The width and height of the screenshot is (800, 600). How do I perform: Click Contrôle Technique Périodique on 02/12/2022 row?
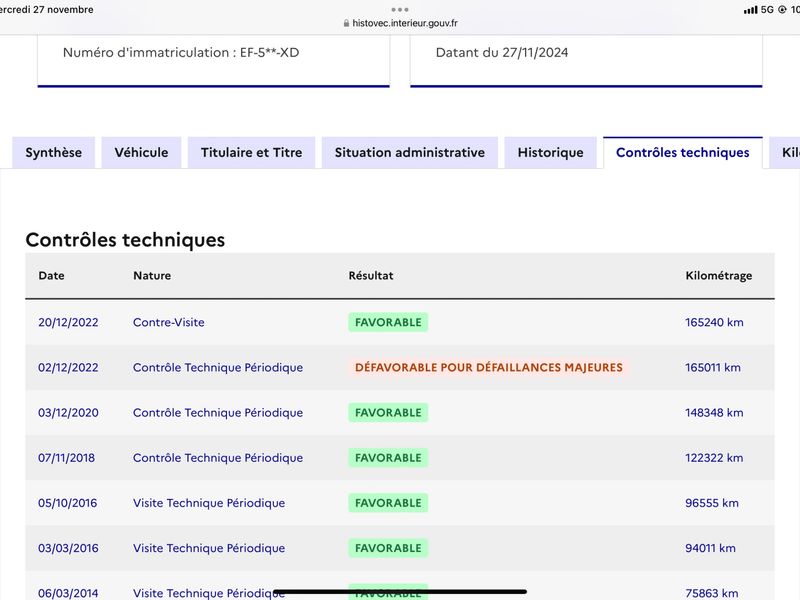click(x=218, y=367)
